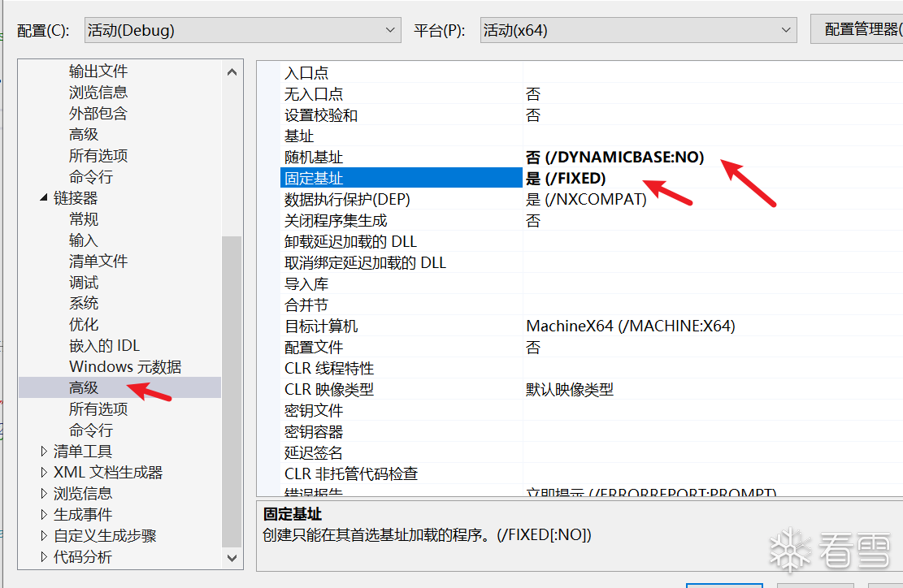Select 常规 under 链接器
Viewport: 903px width, 588px height.
[x=84, y=219]
